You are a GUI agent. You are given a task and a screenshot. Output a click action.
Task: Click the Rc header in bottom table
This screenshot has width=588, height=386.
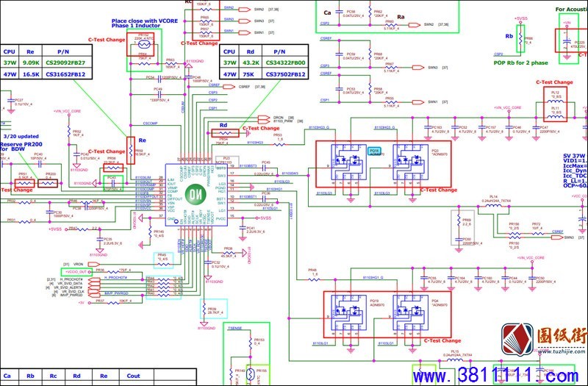(x=53, y=376)
